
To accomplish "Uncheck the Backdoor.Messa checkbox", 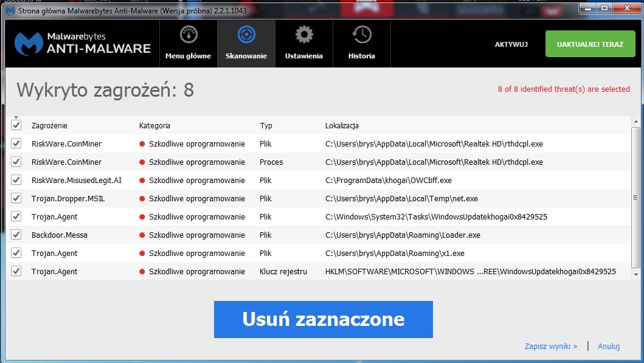I will pos(16,235).
